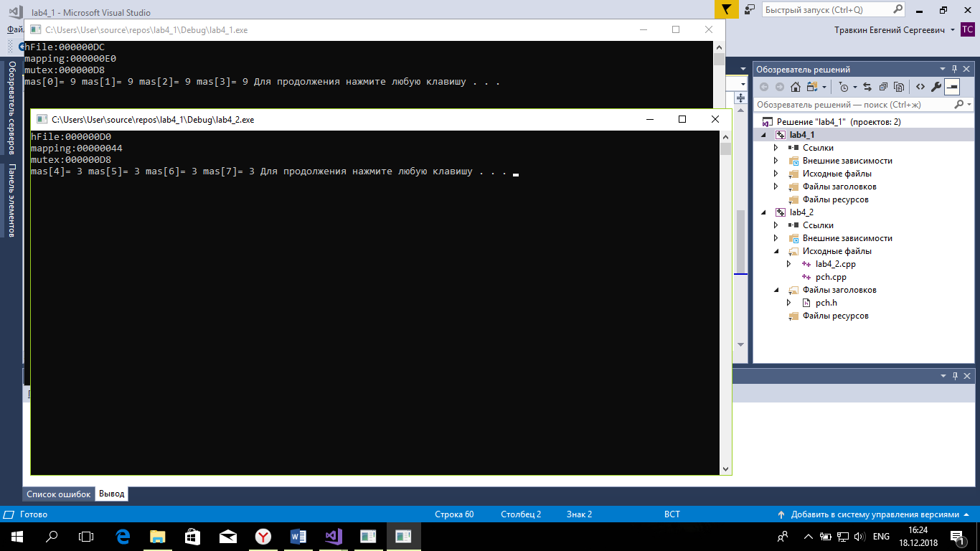The image size is (980, 551).
Task: Select pch.h in Solution Explorer
Action: pos(826,303)
